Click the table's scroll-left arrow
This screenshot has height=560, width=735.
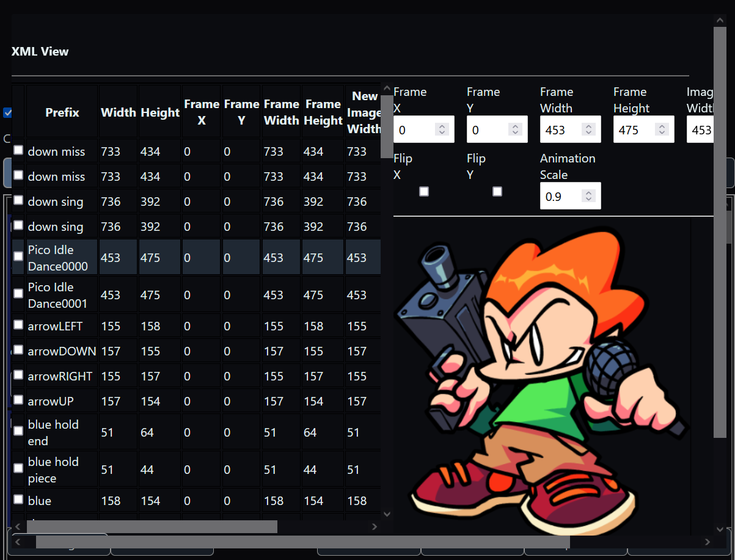click(x=18, y=526)
